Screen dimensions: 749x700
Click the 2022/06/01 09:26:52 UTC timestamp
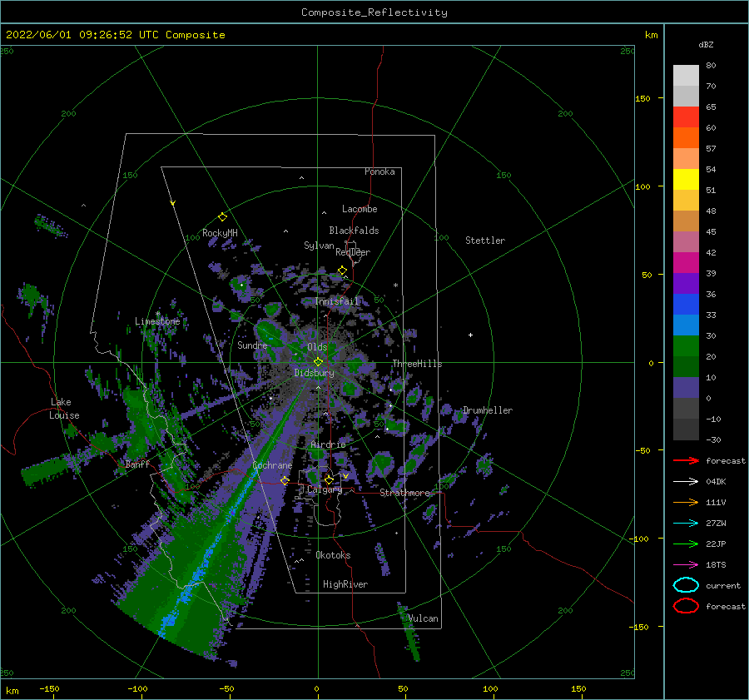click(x=76, y=35)
